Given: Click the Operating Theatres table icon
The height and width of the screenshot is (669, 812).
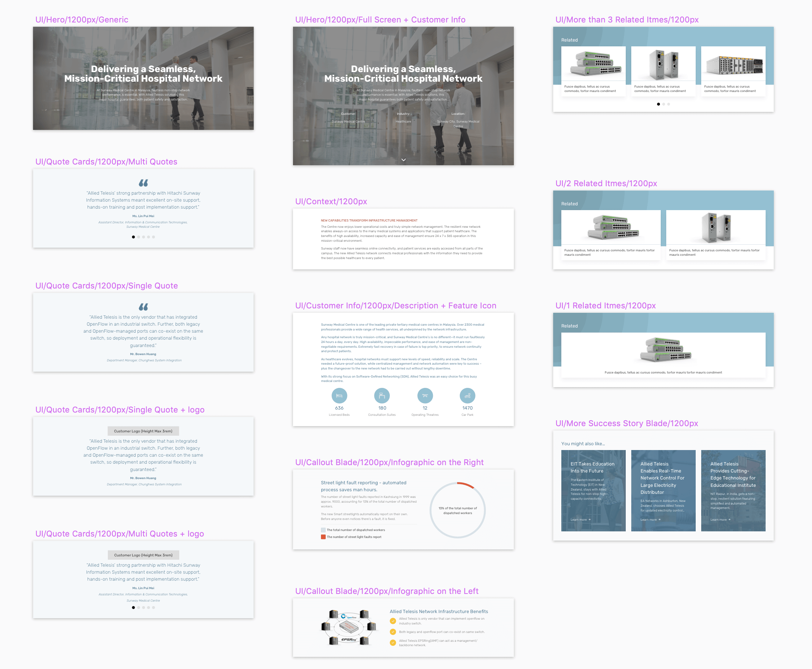Looking at the screenshot, I should (x=425, y=395).
